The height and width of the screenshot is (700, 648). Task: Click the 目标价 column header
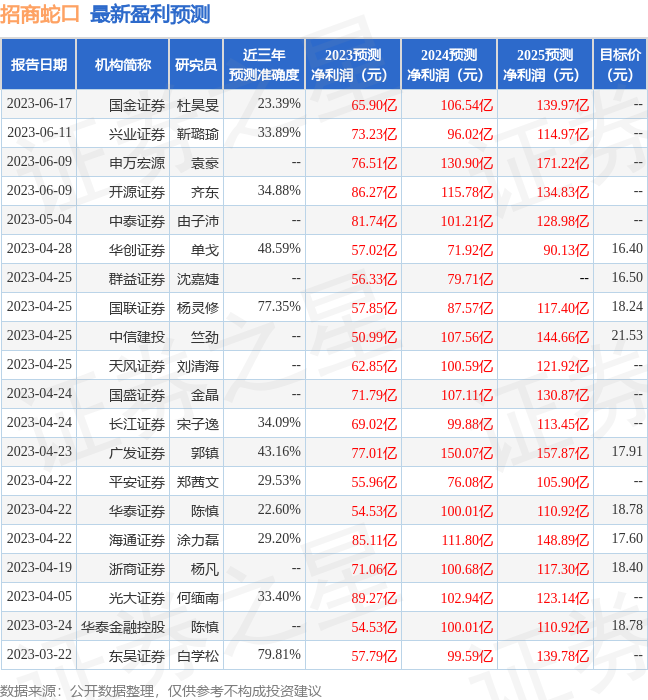[620, 65]
